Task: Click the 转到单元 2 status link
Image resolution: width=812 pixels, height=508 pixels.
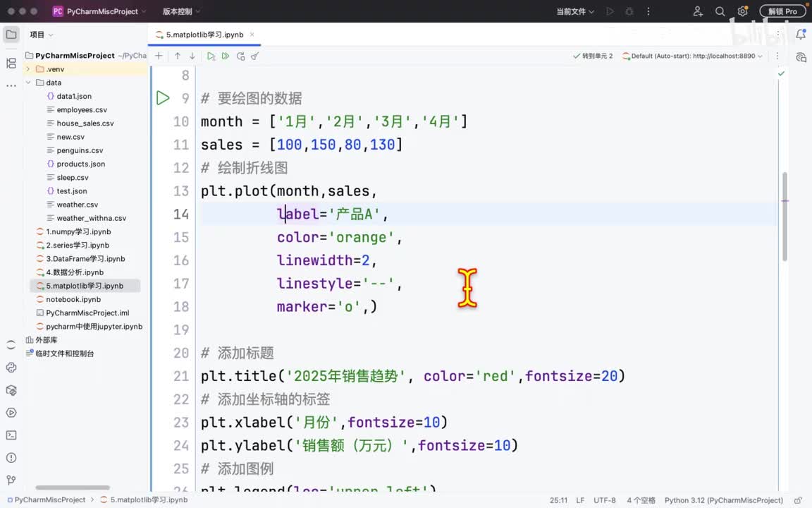Action: [593, 56]
